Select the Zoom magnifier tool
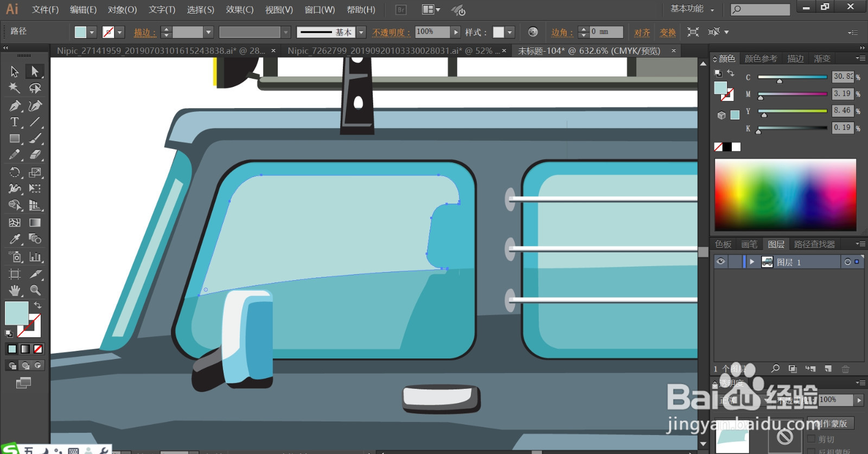The image size is (868, 454). [x=35, y=291]
